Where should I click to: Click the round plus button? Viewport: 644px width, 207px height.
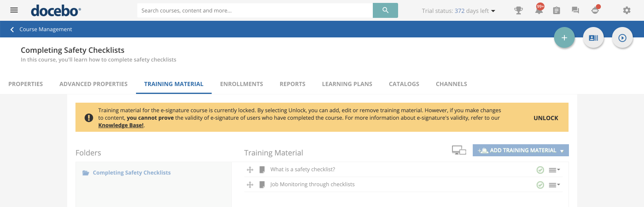click(x=564, y=38)
